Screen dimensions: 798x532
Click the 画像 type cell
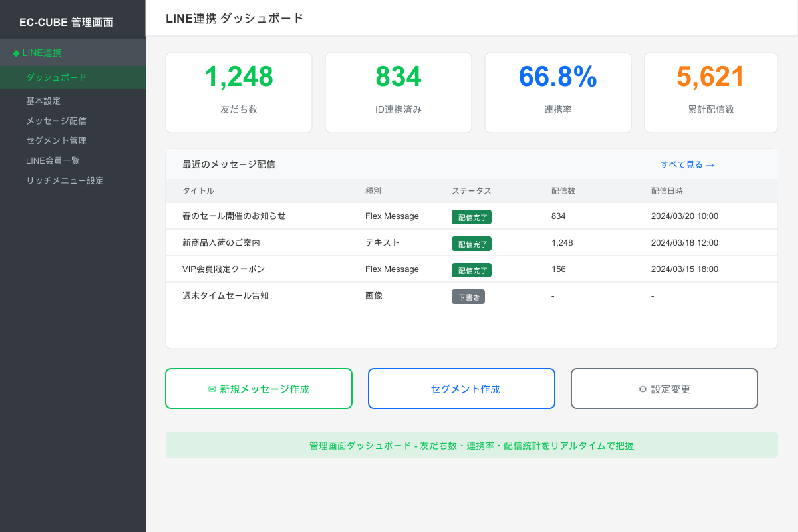tap(374, 296)
